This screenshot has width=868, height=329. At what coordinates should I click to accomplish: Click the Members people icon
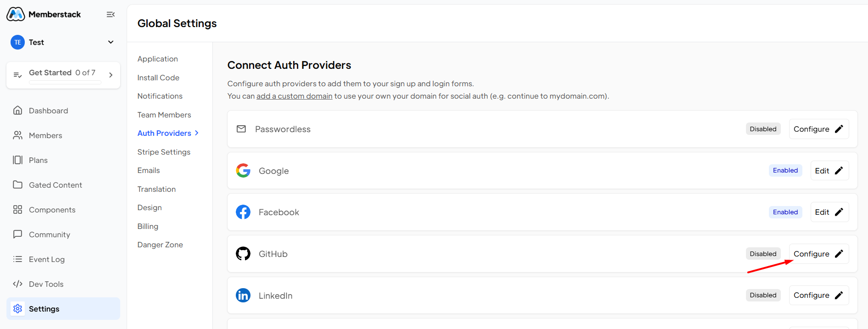coord(18,135)
